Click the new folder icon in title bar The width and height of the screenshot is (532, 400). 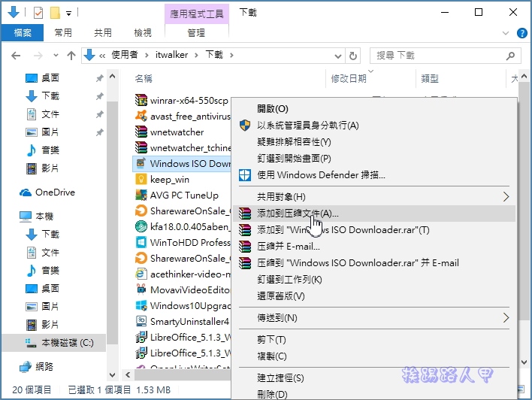(x=55, y=13)
